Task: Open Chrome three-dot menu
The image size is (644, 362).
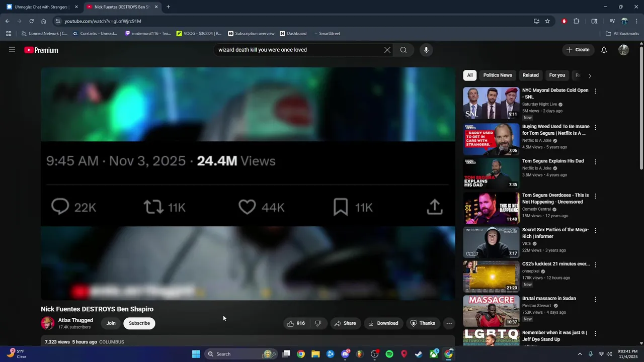Action: pyautogui.click(x=636, y=21)
